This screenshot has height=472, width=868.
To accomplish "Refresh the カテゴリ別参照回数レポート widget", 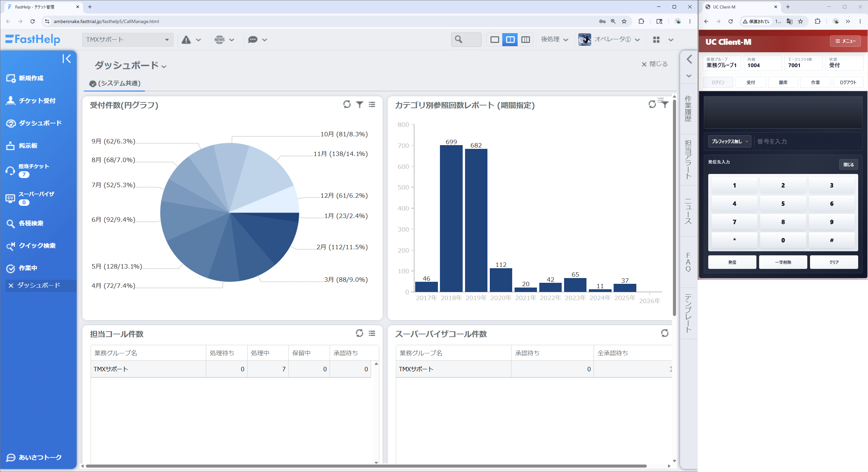I will [x=652, y=104].
